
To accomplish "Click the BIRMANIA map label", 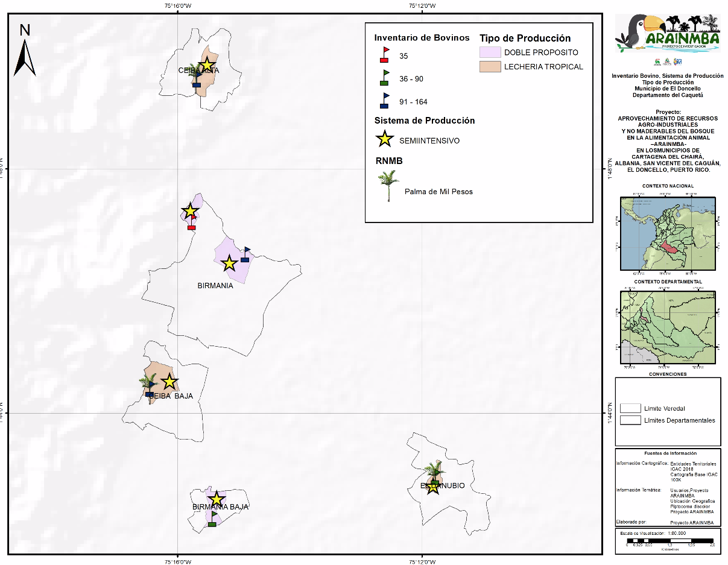I will coord(215,286).
